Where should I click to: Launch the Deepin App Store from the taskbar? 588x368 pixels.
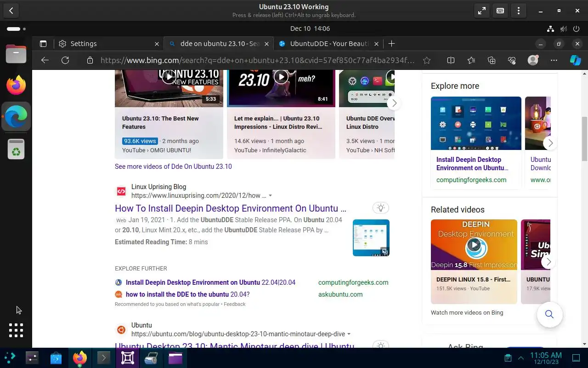coord(56,357)
